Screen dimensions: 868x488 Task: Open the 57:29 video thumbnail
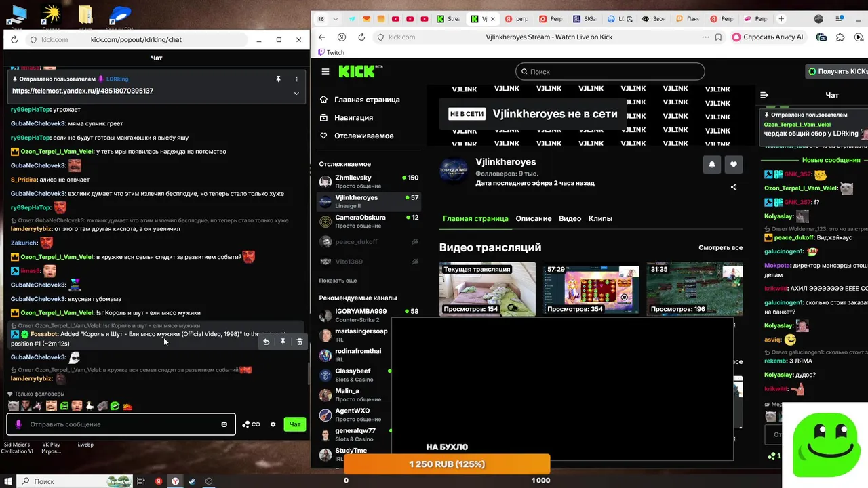click(x=591, y=289)
